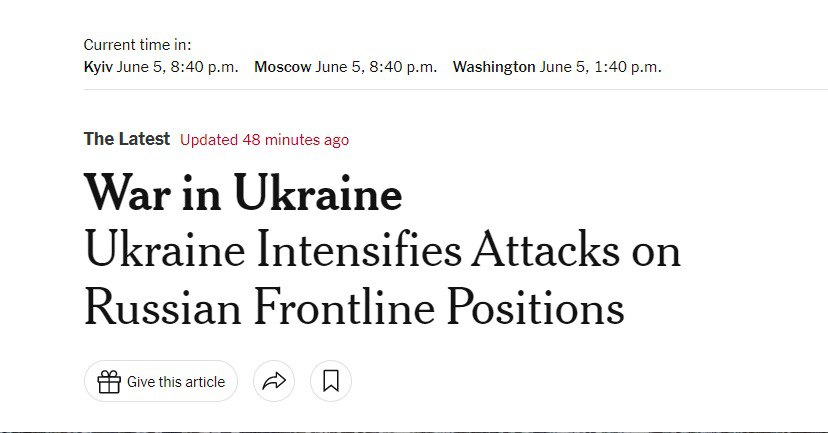The image size is (828, 433).
Task: Click the 'Washington' city label
Action: pyautogui.click(x=494, y=67)
